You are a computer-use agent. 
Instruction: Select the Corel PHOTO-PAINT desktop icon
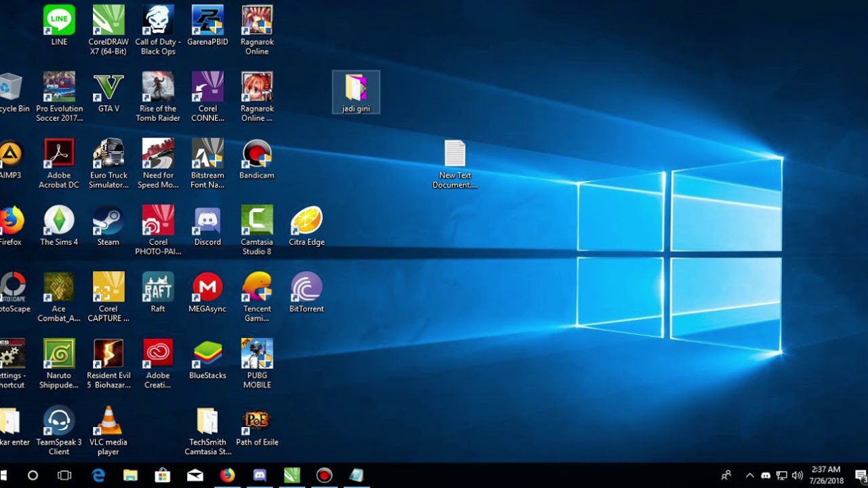pos(158,230)
